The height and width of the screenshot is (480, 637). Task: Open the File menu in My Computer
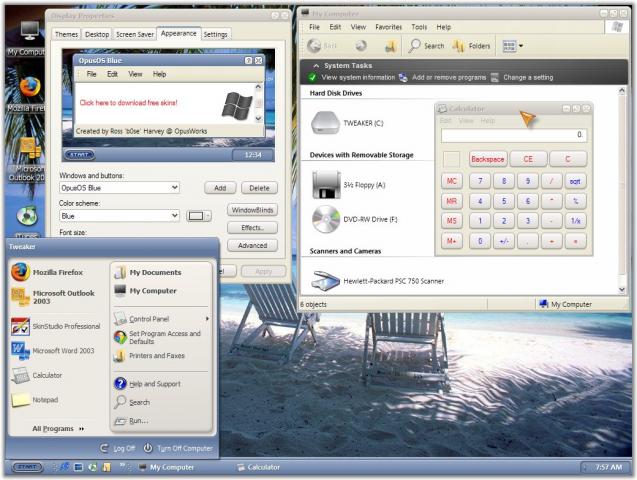pyautogui.click(x=314, y=27)
